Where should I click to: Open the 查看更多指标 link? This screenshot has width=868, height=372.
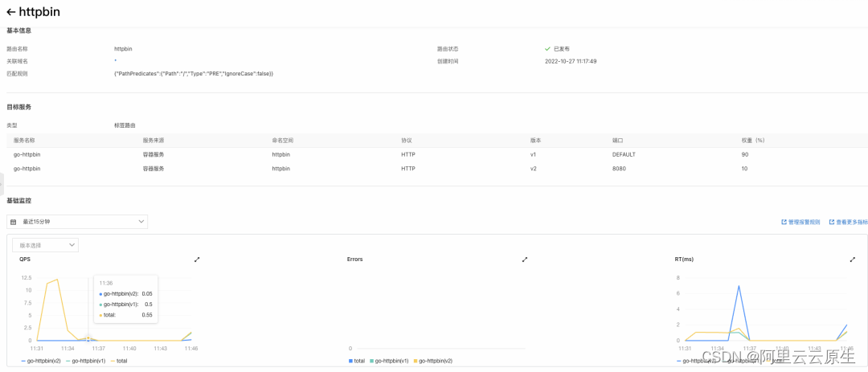click(849, 222)
